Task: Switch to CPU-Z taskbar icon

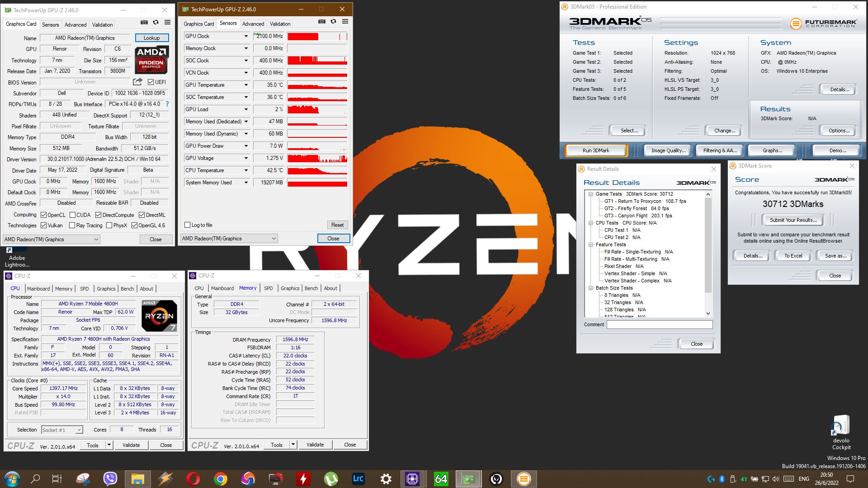Action: pos(412,479)
